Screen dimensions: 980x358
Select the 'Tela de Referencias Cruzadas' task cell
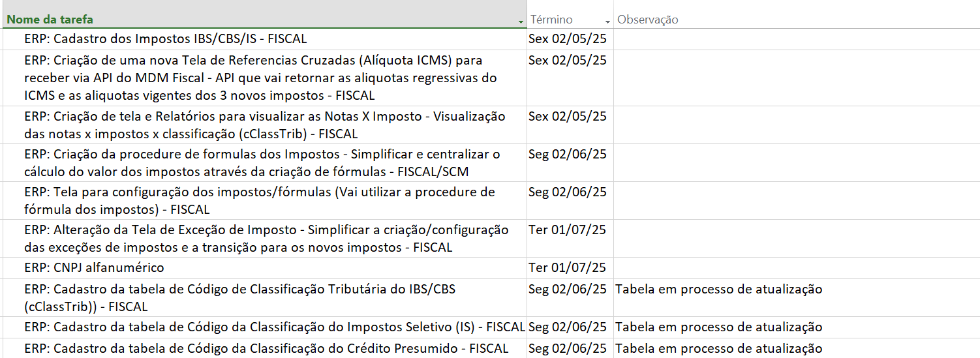pyautogui.click(x=261, y=78)
